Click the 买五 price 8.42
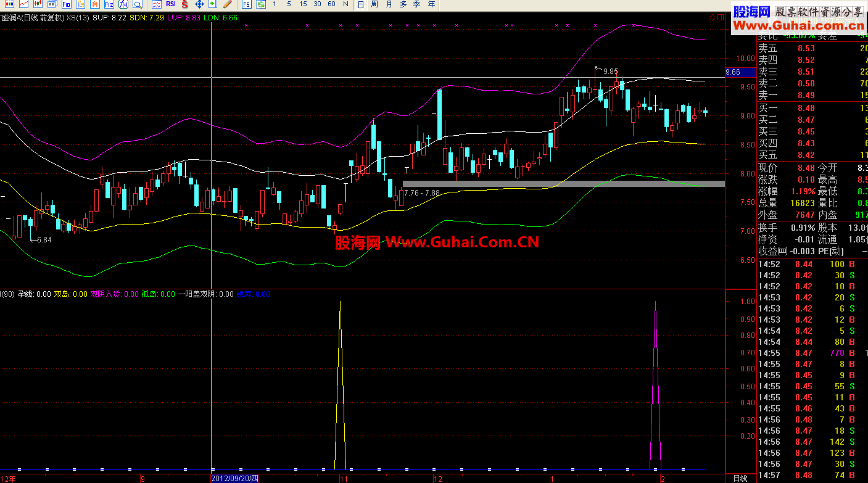868x483 pixels. (x=806, y=155)
